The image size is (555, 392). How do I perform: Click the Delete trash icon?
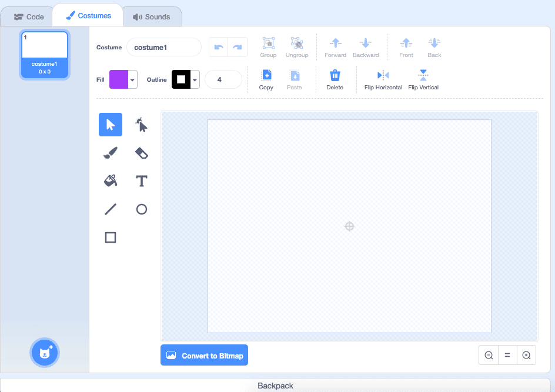tap(335, 79)
